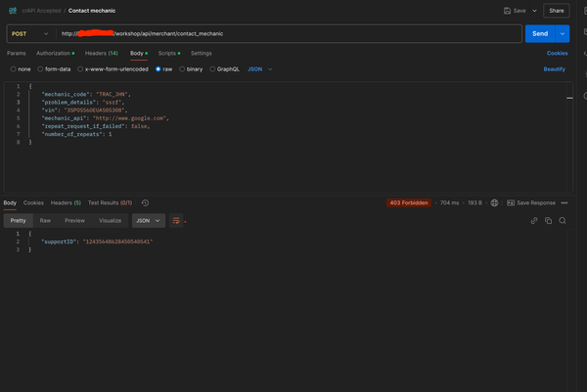
Task: Open the response Body tab
Action: click(x=10, y=202)
